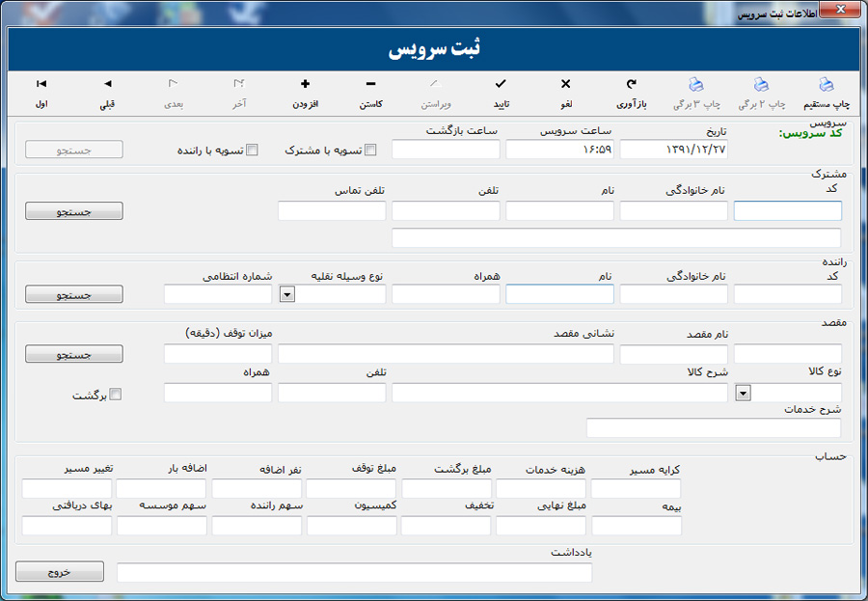The height and width of the screenshot is (601, 868).
Task: Toggle the return (برگشت) checkbox
Action: pyautogui.click(x=115, y=395)
